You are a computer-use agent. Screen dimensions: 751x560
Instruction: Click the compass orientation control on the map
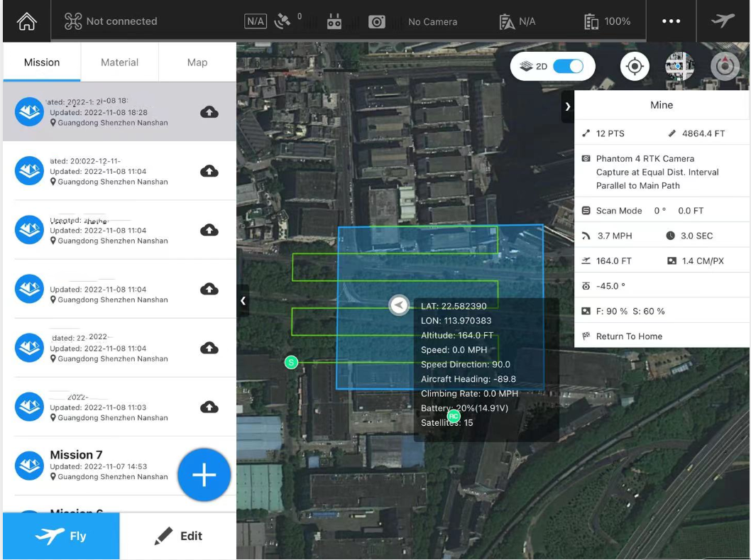[725, 66]
